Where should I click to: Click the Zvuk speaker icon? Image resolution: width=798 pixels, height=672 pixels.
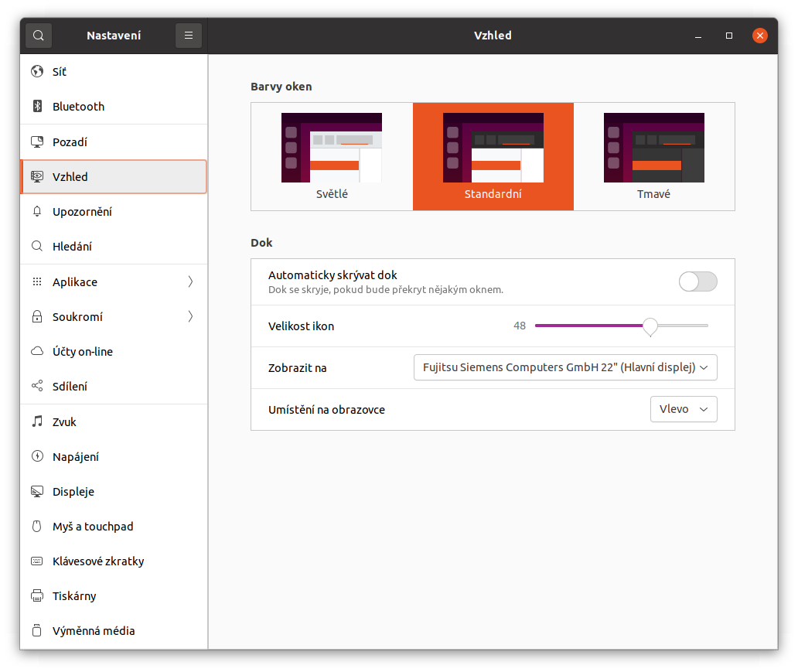tap(37, 421)
